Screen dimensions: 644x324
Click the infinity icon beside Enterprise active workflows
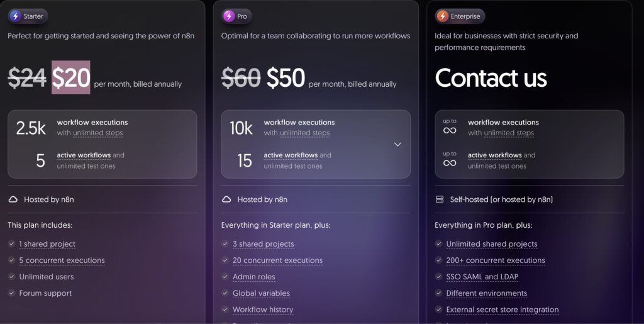point(450,163)
